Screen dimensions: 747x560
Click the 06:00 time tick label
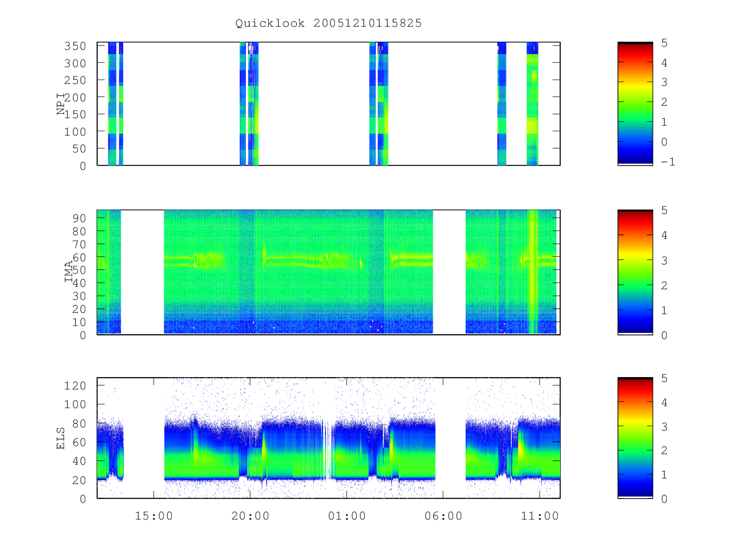click(x=443, y=516)
